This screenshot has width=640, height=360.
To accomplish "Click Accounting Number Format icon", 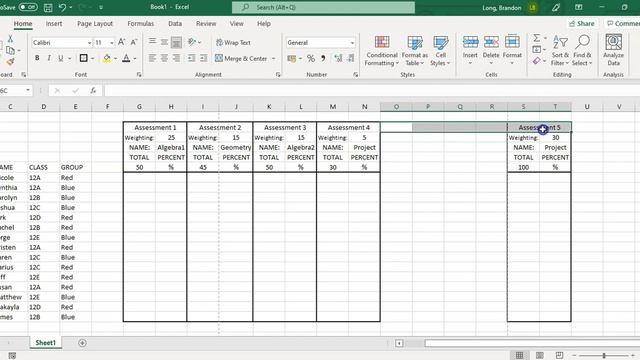I will coord(291,58).
